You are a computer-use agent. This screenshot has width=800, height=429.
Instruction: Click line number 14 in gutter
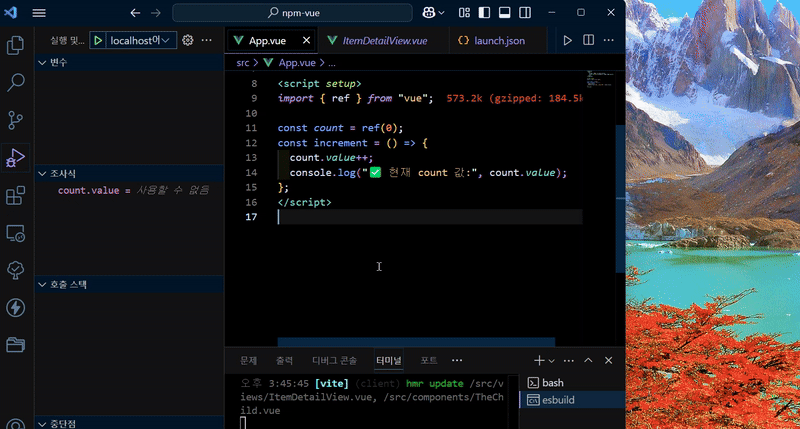[251, 173]
